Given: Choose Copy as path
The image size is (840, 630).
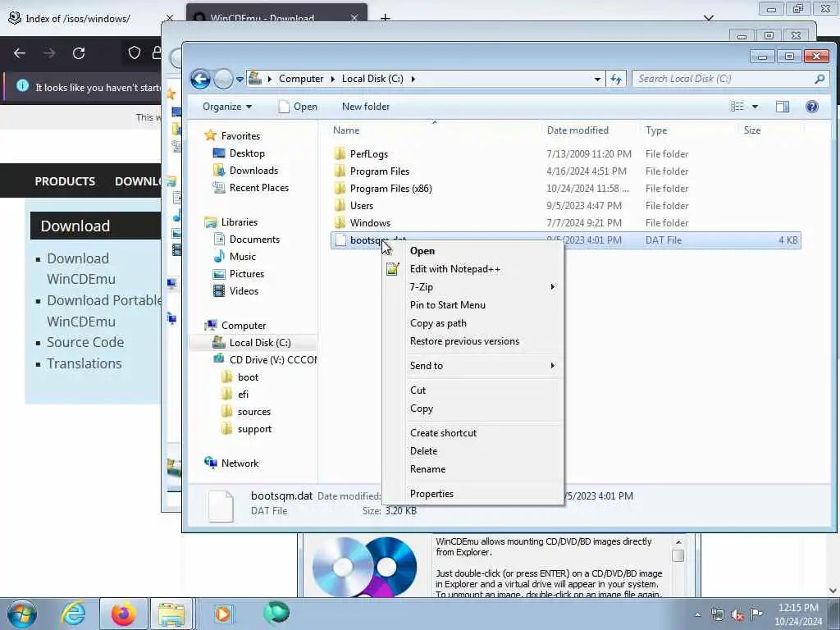Looking at the screenshot, I should pyautogui.click(x=473, y=323).
